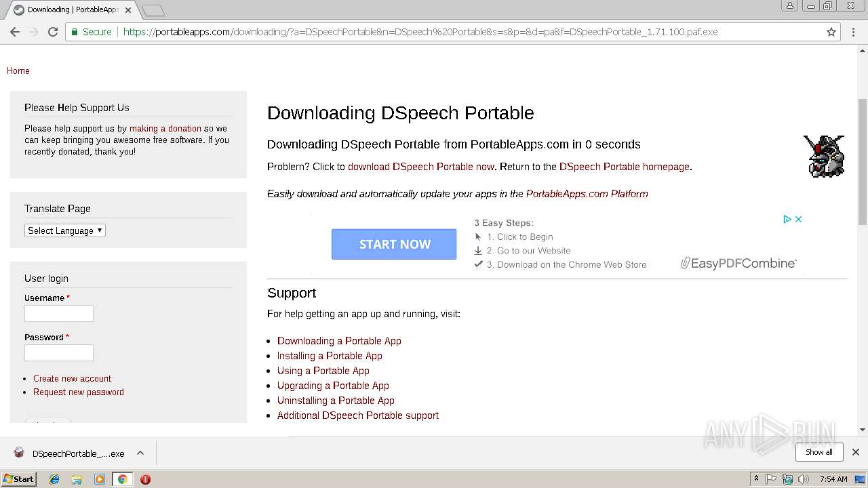Open the Select Language dropdown

(x=65, y=230)
